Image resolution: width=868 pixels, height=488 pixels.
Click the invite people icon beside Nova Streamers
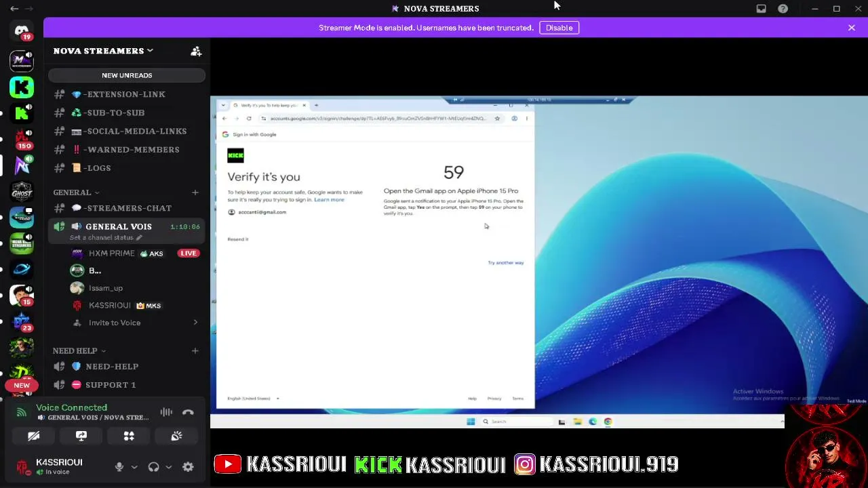tap(196, 51)
